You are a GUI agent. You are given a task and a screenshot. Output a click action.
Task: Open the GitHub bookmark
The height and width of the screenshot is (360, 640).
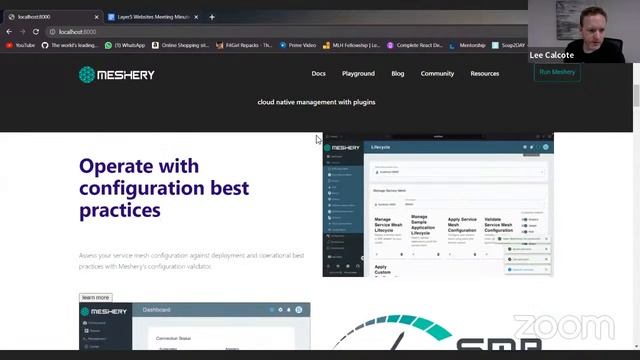pyautogui.click(x=69, y=45)
